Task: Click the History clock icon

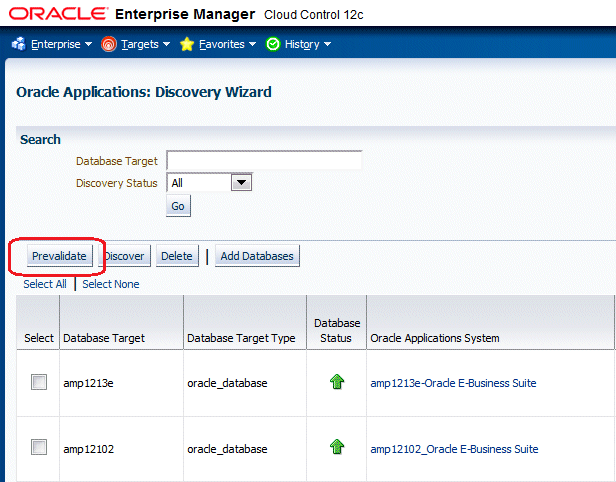Action: point(273,44)
